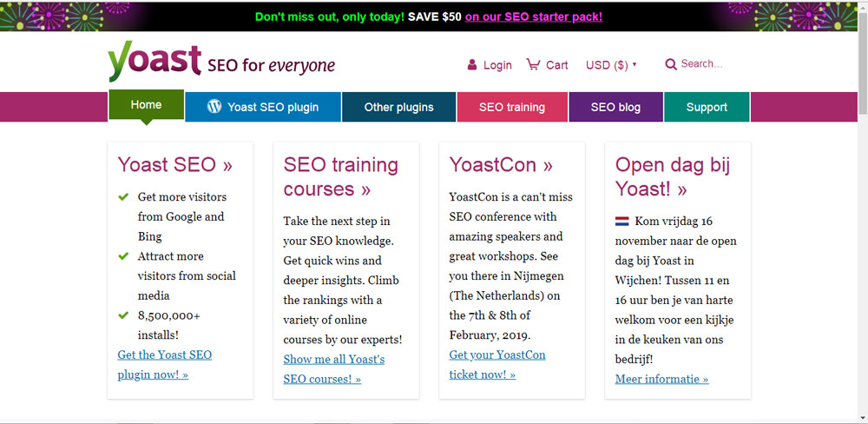The height and width of the screenshot is (424, 868).
Task: Click the Netherlands flag icon
Action: [622, 222]
